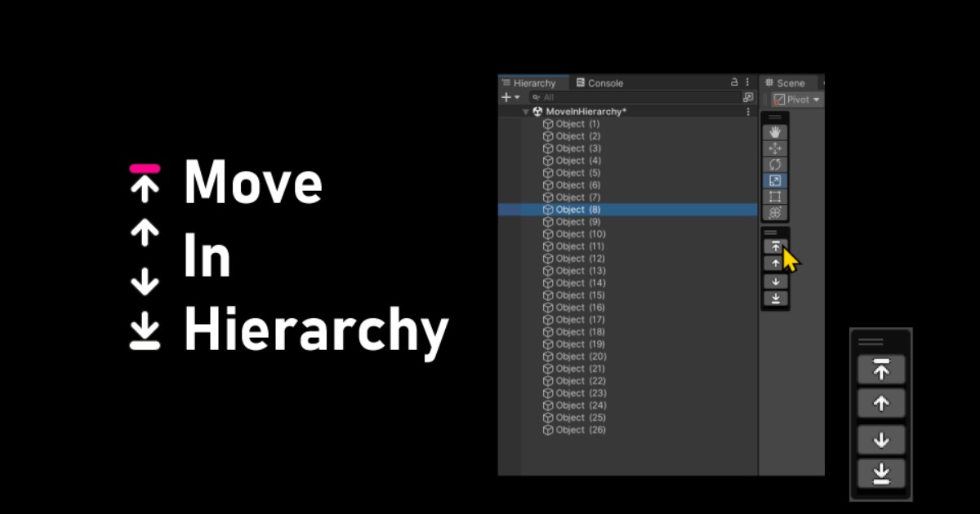Click the highlighted Object (8) row
This screenshot has width=980, height=514.
tap(628, 210)
